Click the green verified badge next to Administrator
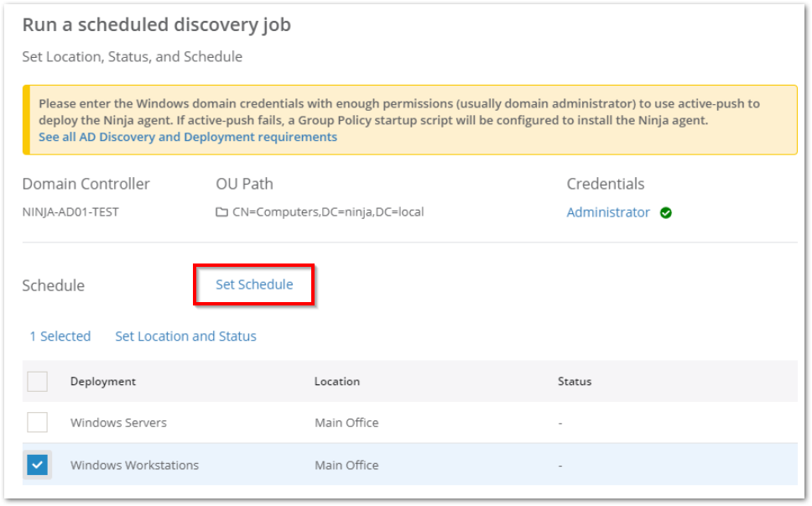The width and height of the screenshot is (812, 506). tap(666, 212)
